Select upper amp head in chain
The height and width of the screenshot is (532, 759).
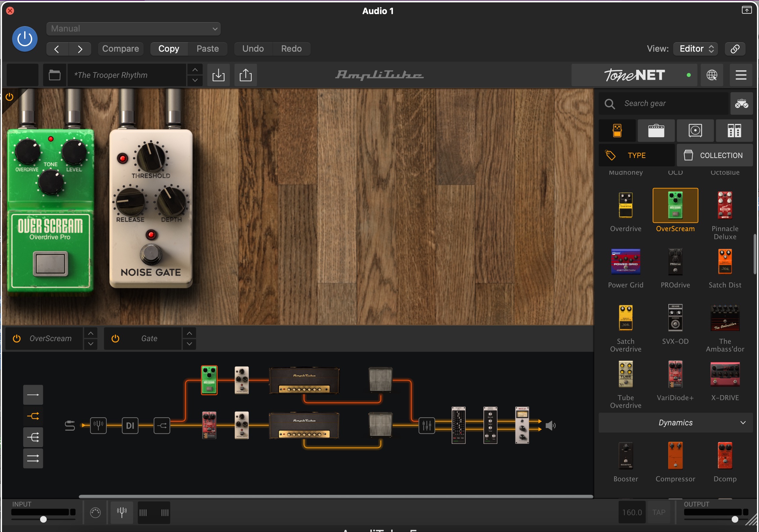tap(304, 381)
